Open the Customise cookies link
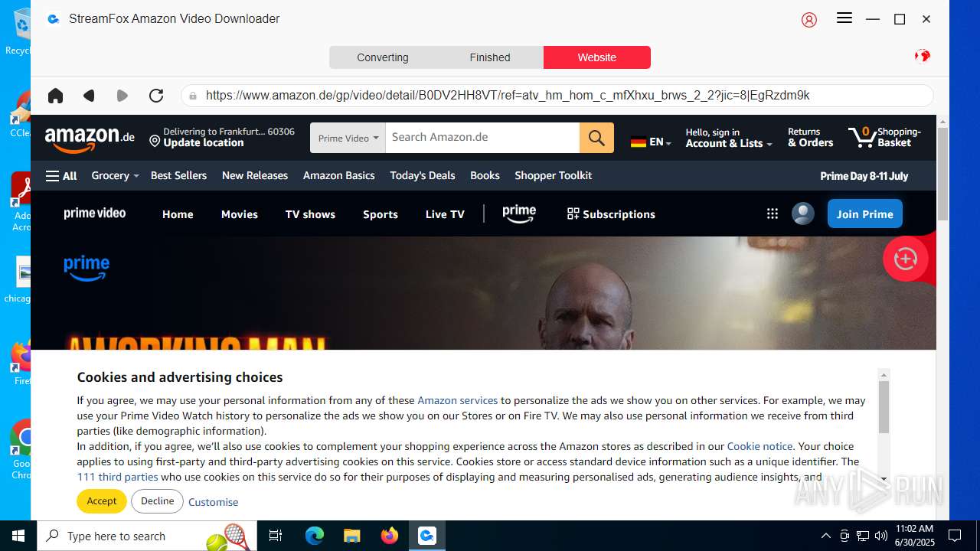The width and height of the screenshot is (980, 551). (x=213, y=502)
